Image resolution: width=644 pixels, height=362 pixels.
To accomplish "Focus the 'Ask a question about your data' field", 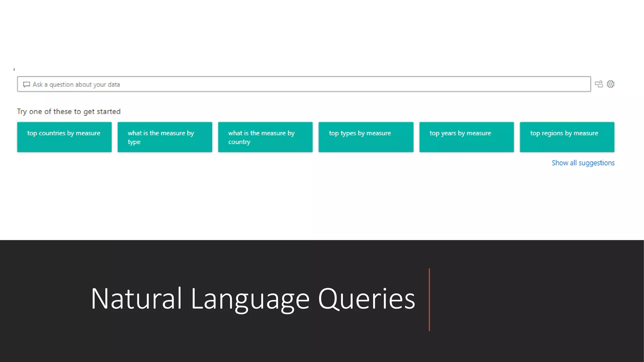I will click(x=304, y=84).
